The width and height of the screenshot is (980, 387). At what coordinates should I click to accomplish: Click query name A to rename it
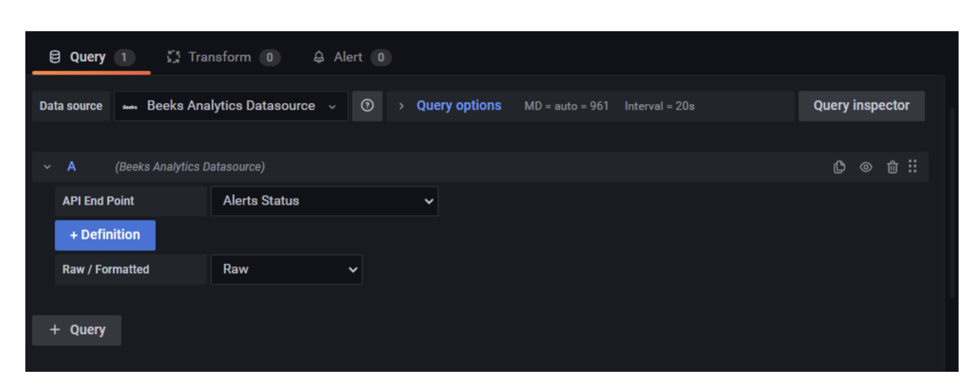72,167
